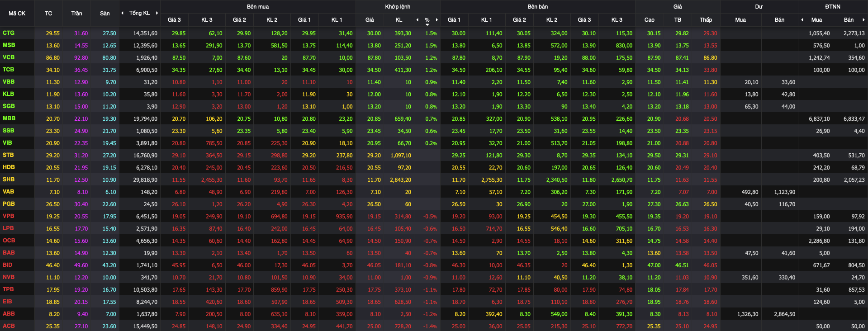
Task: Click the ĐTNN group header
Action: [833, 7]
